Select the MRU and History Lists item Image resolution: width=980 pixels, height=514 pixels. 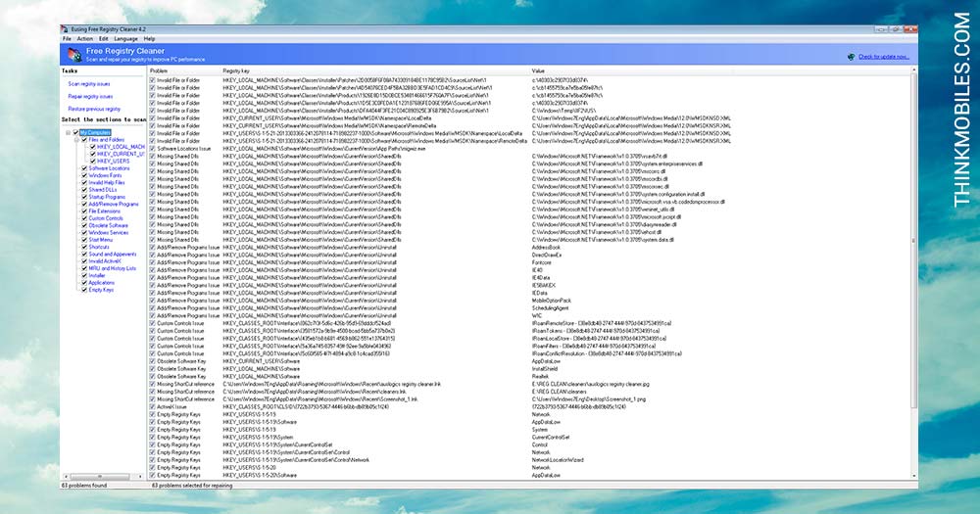[x=113, y=268]
